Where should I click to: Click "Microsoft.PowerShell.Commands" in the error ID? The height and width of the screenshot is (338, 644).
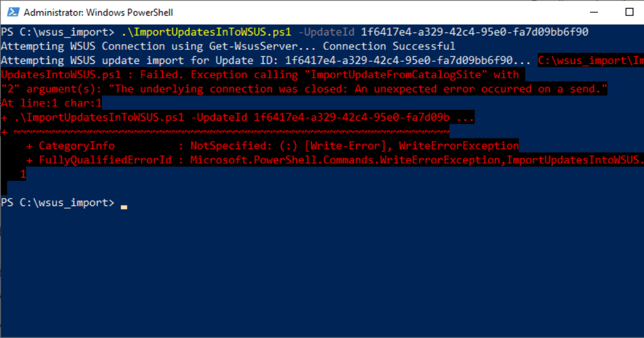(x=282, y=160)
